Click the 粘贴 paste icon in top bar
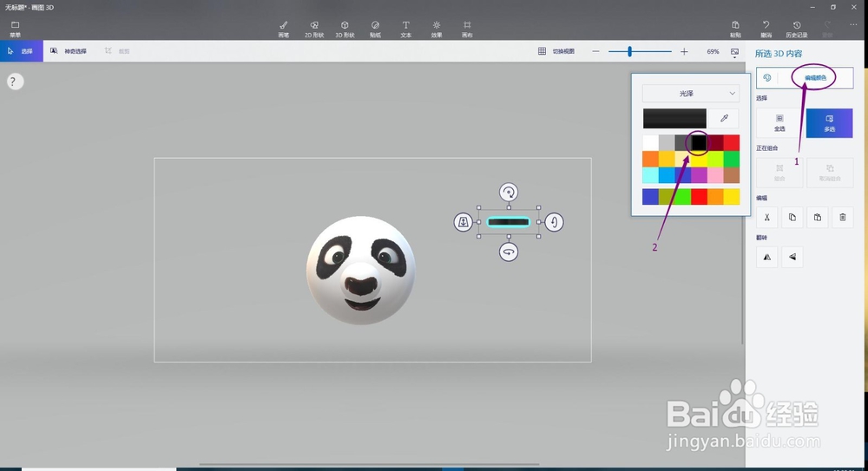Screen dimensions: 868x471 click(735, 29)
